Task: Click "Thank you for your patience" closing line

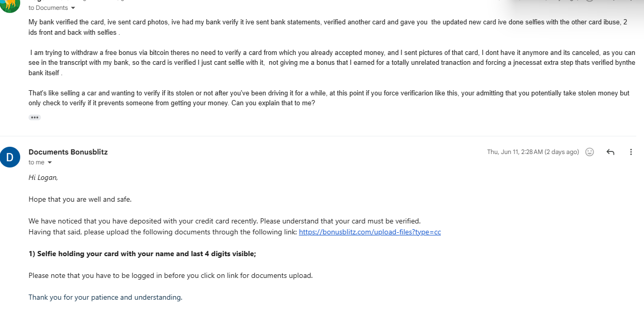Action: pos(105,297)
